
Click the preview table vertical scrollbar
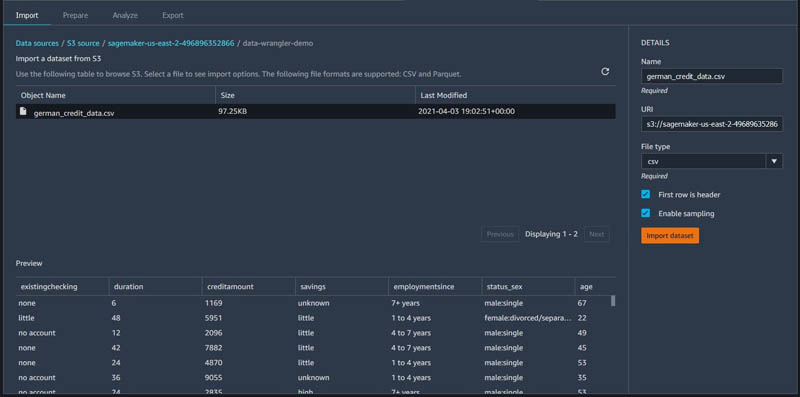(613, 301)
